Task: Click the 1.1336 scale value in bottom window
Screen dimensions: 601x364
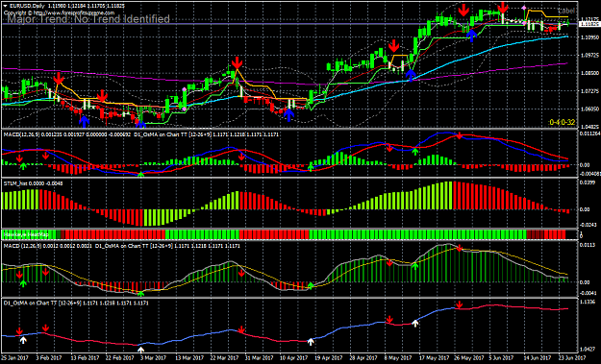Action: click(587, 302)
